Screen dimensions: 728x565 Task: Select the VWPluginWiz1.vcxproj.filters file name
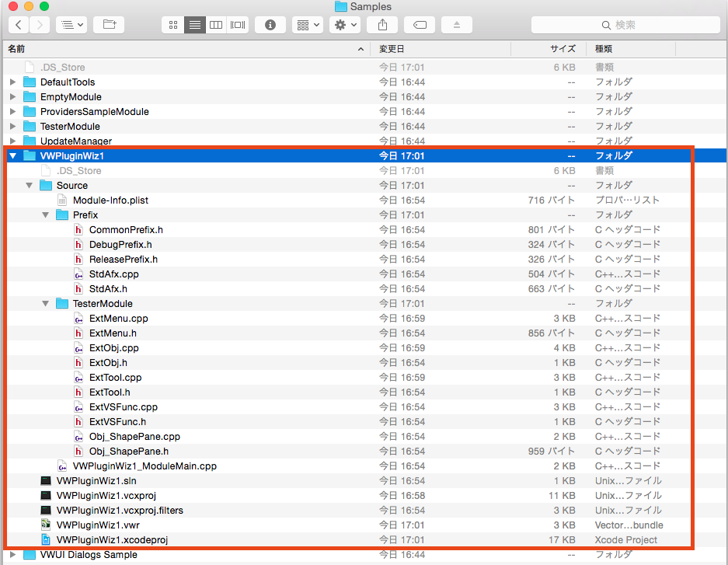click(x=120, y=511)
